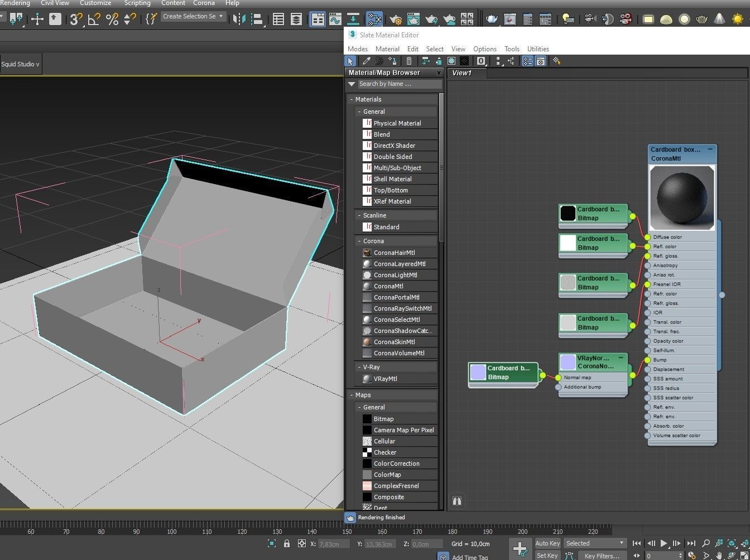Click white bitmap swatch of reflection node

[568, 243]
